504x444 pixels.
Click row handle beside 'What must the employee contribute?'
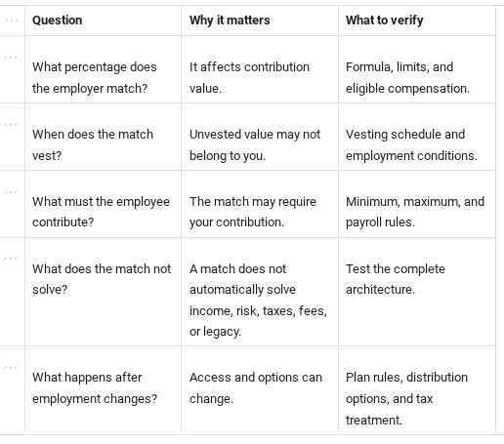11,192
